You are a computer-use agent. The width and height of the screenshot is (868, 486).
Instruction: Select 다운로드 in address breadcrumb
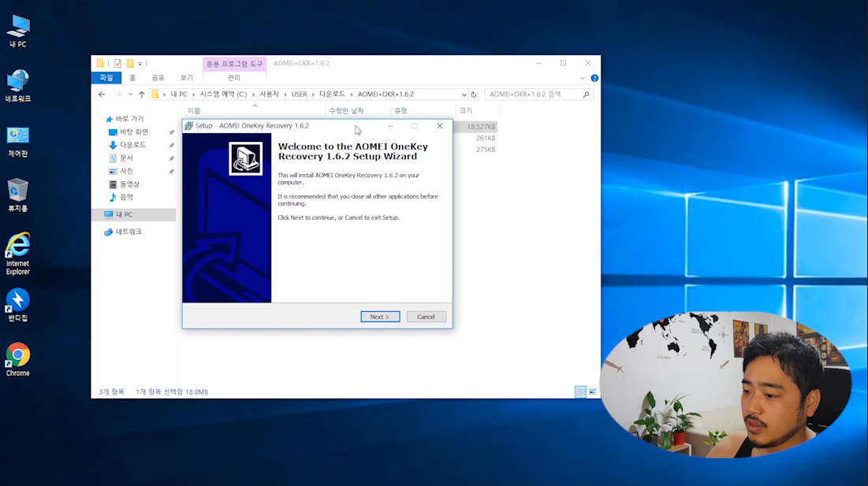click(x=332, y=95)
